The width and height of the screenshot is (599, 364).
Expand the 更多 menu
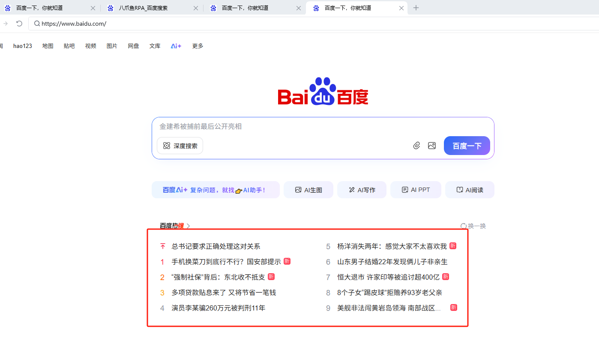coord(198,46)
